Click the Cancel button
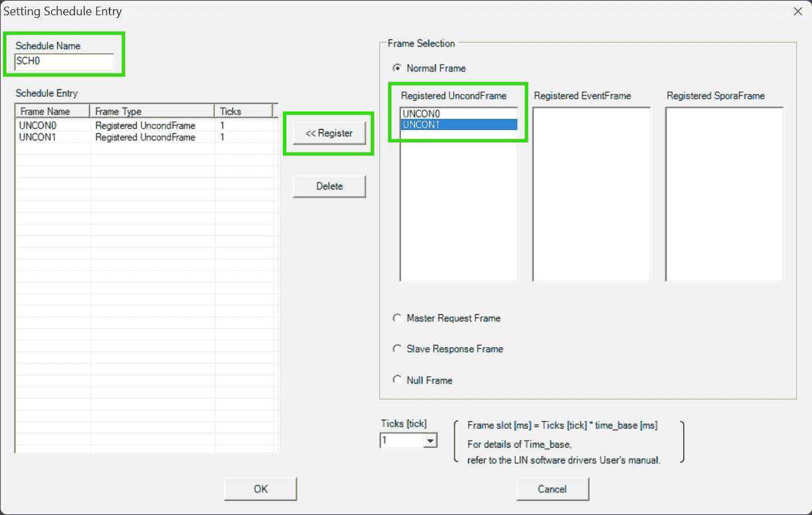The width and height of the screenshot is (812, 515). point(552,489)
